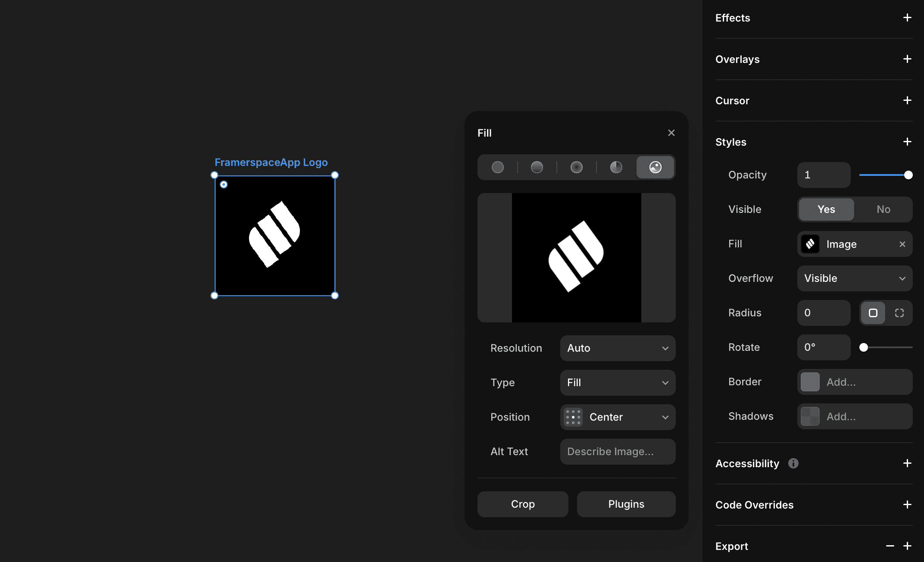Click the corner radius handle inside the frame

click(x=224, y=184)
